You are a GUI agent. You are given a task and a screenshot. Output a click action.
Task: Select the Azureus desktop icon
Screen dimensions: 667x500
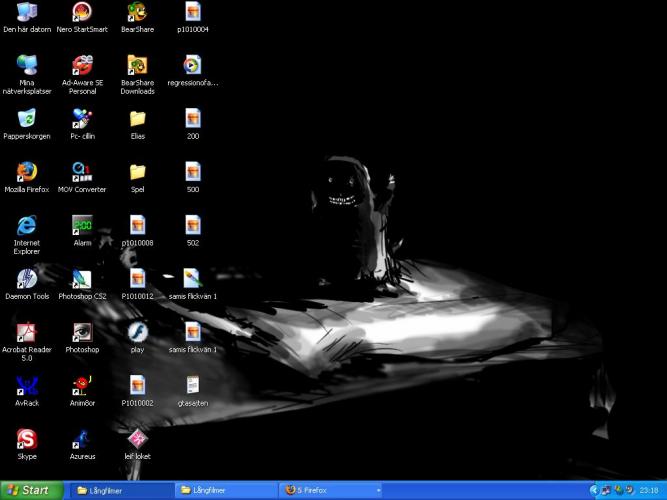point(82,439)
